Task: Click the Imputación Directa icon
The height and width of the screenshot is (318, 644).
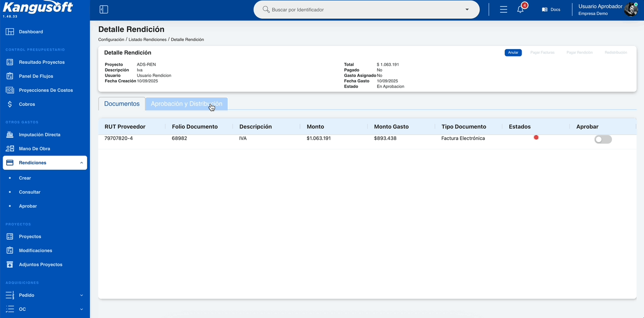Action: (x=10, y=134)
